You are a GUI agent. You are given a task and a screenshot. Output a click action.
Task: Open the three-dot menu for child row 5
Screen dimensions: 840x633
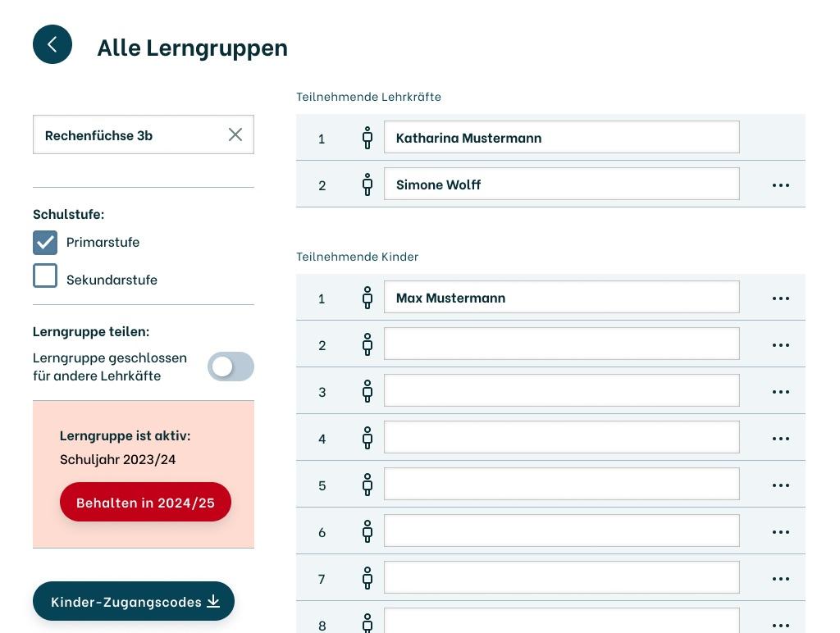click(x=781, y=485)
